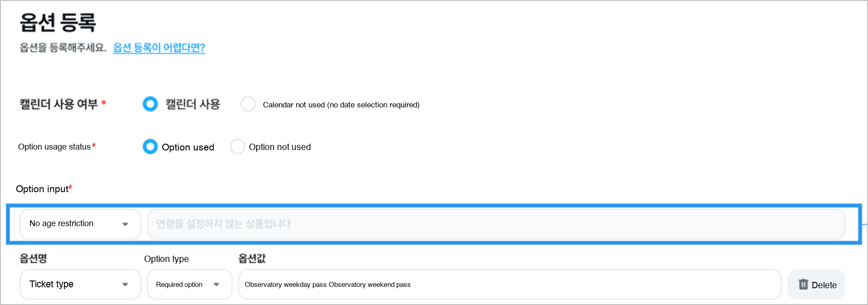Choose the Option used radio button
The width and height of the screenshot is (868, 305).
point(150,146)
